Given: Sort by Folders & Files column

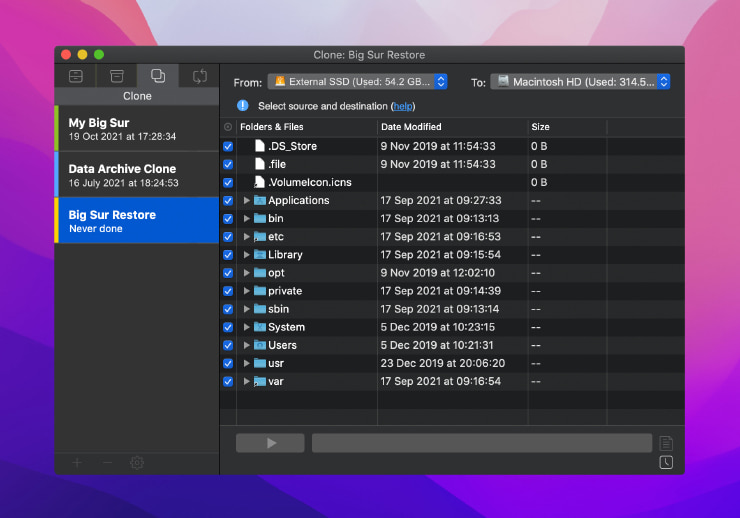Looking at the screenshot, I should pyautogui.click(x=307, y=127).
